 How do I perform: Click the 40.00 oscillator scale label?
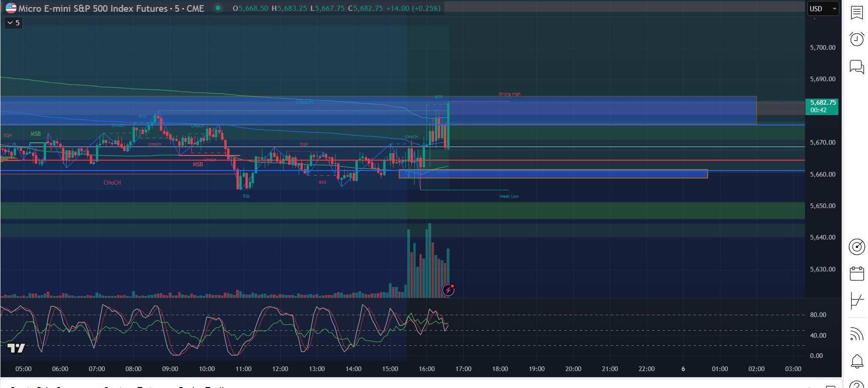[818, 335]
